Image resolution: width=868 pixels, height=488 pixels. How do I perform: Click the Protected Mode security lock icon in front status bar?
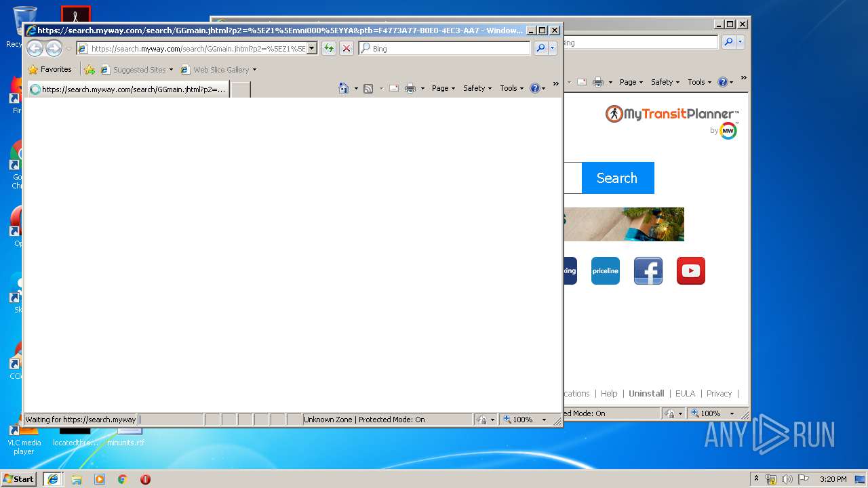(x=481, y=420)
